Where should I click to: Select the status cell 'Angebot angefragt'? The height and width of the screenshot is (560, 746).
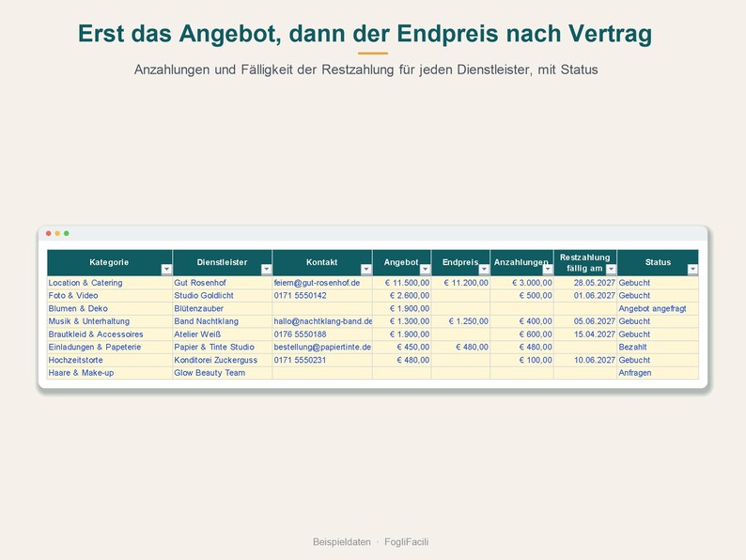click(x=658, y=308)
